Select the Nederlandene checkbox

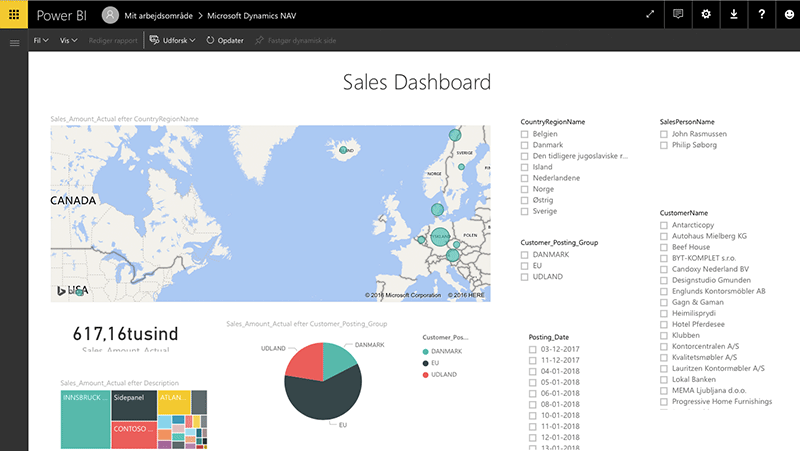tap(524, 179)
